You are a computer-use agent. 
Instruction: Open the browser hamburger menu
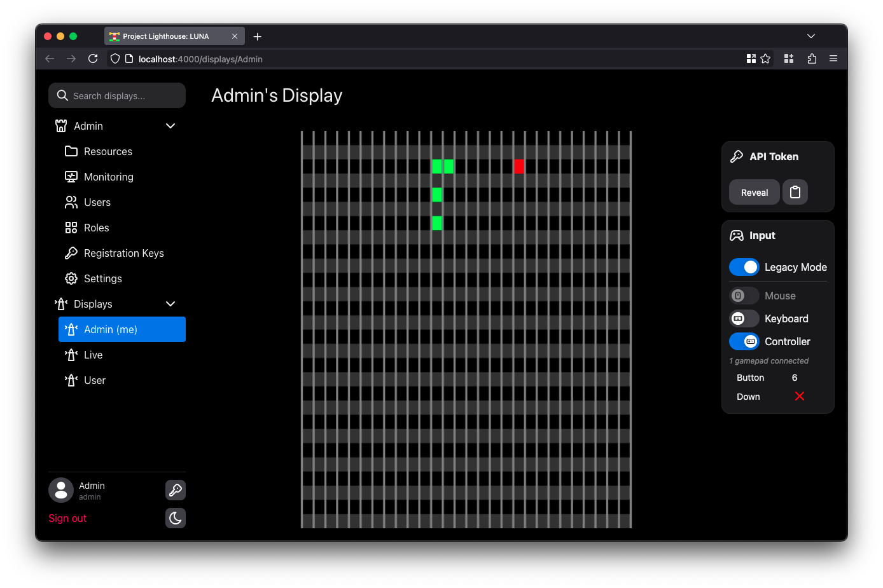point(833,58)
